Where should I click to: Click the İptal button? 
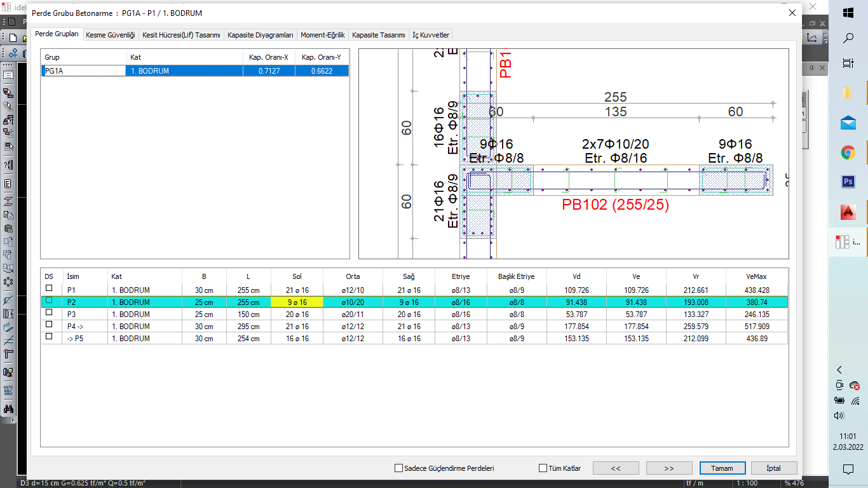773,468
